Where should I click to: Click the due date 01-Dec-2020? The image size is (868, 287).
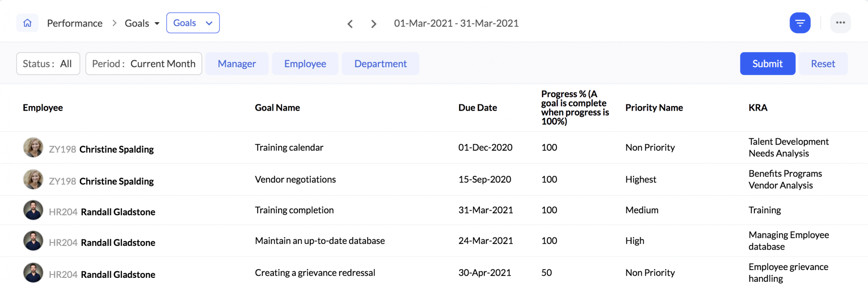(x=485, y=148)
